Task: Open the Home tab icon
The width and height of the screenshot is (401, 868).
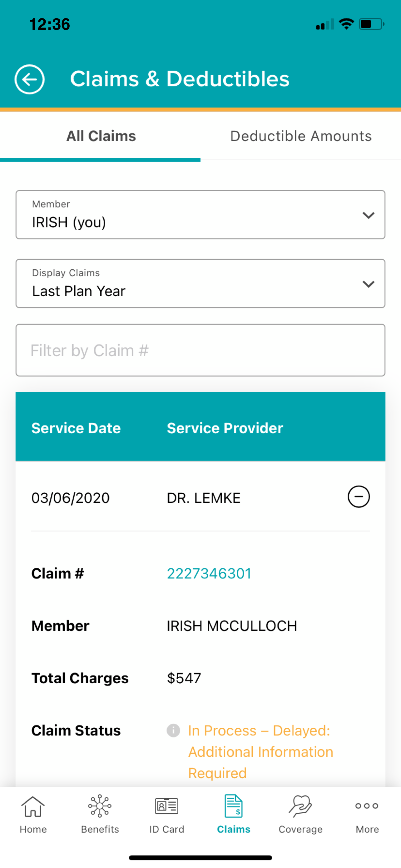Action: [33, 807]
